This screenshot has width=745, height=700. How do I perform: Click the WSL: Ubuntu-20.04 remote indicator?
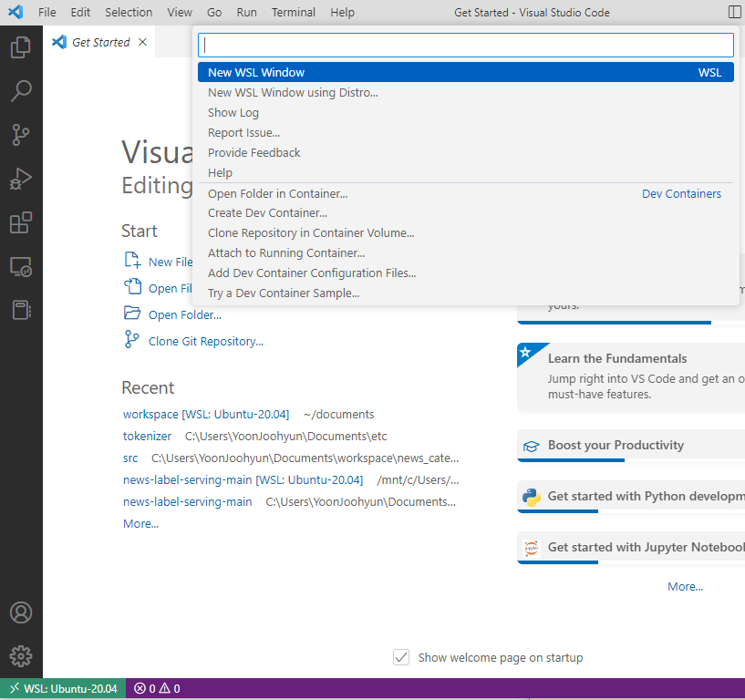pos(63,688)
